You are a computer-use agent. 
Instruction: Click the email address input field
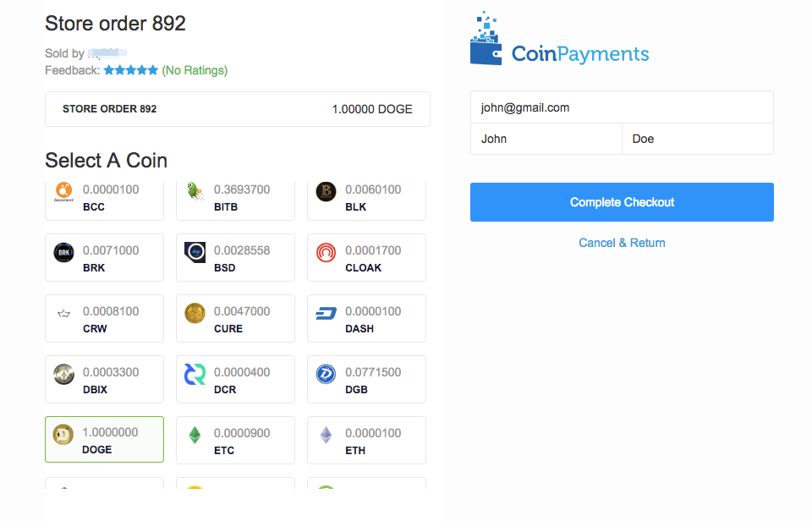[x=622, y=107]
